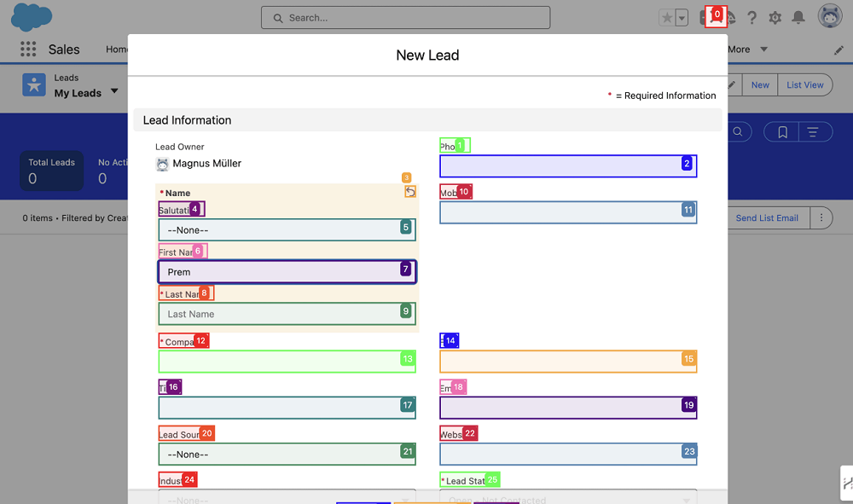Viewport: 853px width, 504px height.
Task: Click the Salesforce cloud logo
Action: 32,17
